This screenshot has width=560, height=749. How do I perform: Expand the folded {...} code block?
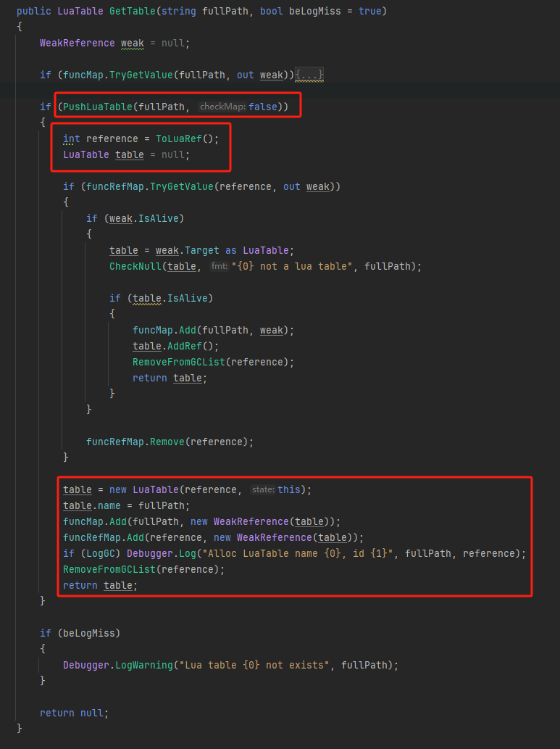click(309, 75)
